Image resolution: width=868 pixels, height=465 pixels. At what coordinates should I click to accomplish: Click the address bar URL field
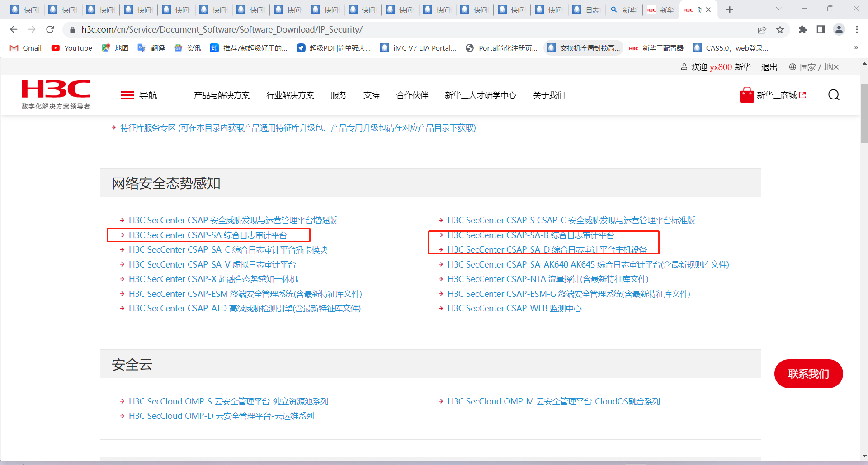pyautogui.click(x=407, y=29)
